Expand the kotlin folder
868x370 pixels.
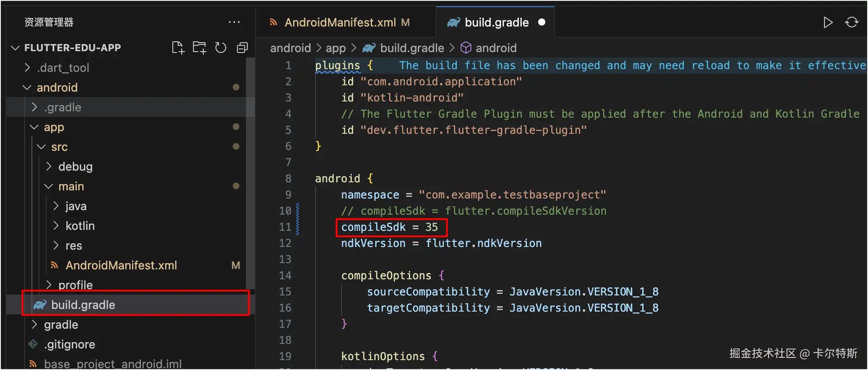click(x=56, y=225)
